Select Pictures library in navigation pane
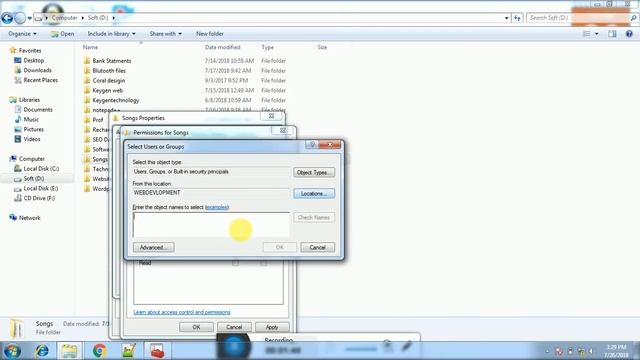The width and height of the screenshot is (640, 360). coord(33,129)
